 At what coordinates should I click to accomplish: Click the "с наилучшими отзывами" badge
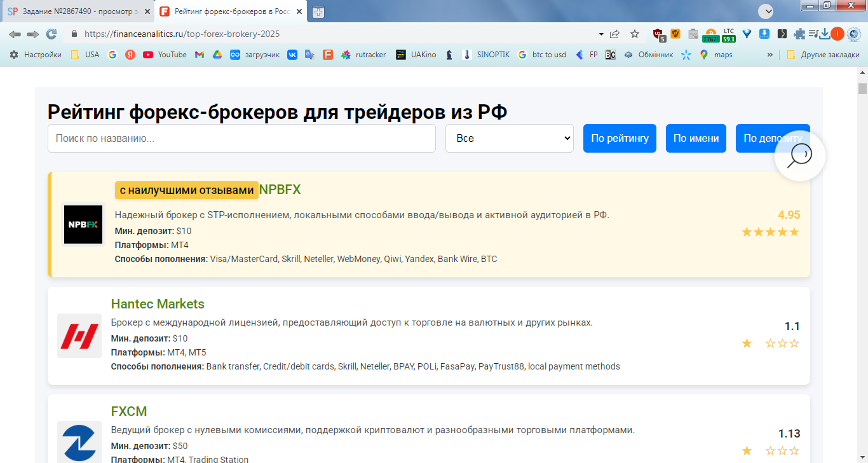pyautogui.click(x=187, y=190)
